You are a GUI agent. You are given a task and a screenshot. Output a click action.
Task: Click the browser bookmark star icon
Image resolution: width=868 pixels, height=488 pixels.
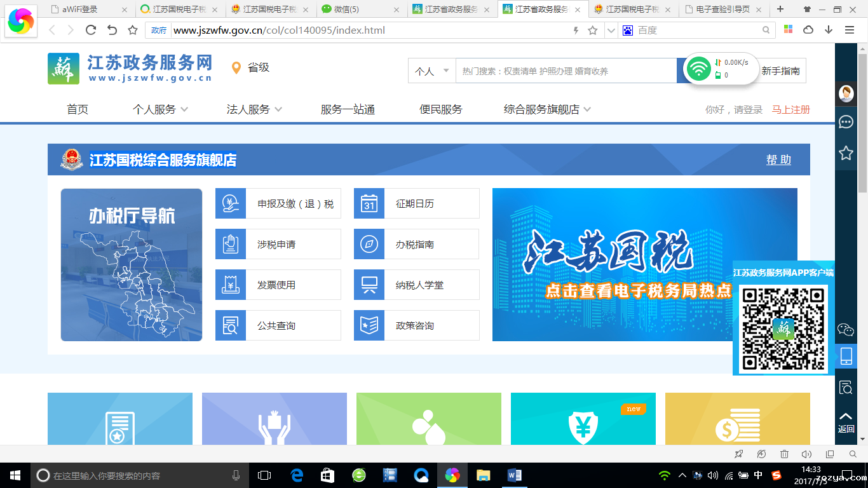point(133,30)
